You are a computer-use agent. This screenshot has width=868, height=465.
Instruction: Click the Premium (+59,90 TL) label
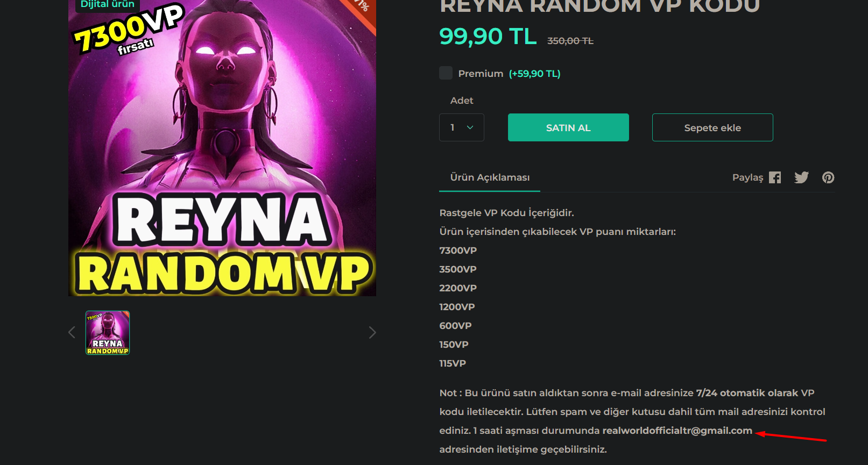509,74
